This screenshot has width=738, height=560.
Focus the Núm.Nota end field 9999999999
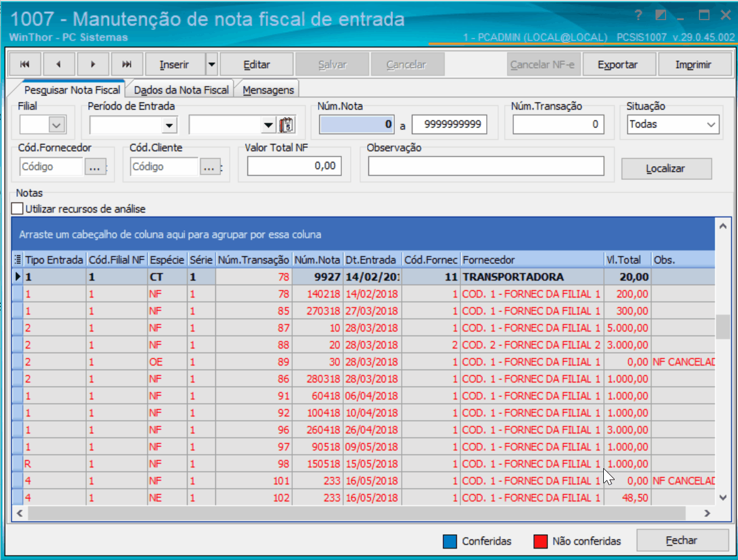[x=450, y=125]
